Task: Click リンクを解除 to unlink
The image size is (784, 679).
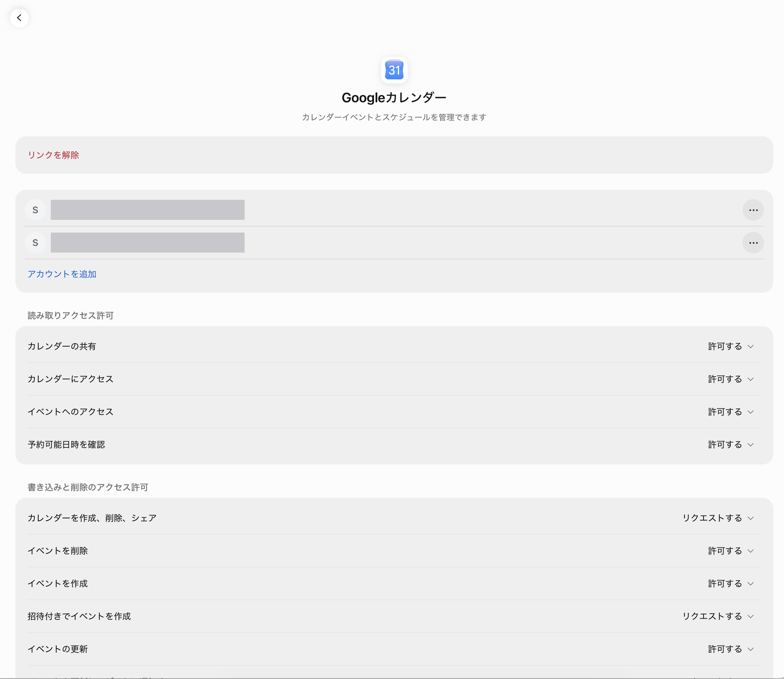Action: click(x=53, y=155)
